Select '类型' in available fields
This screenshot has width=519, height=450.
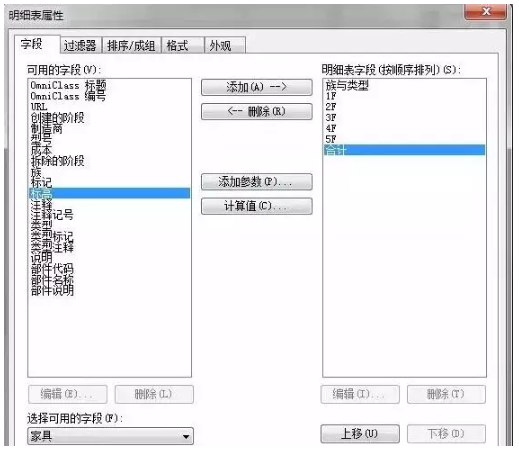coord(109,226)
